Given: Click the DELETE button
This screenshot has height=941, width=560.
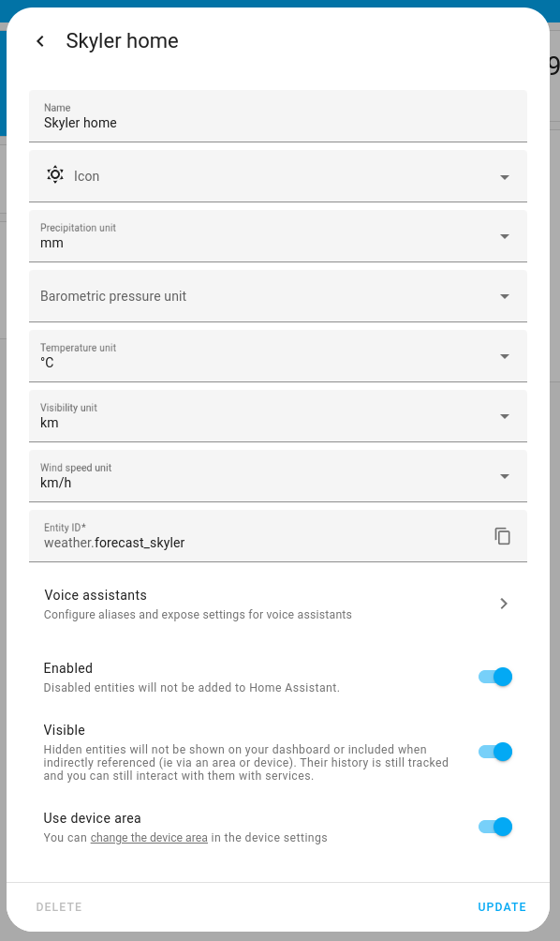Looking at the screenshot, I should [x=59, y=907].
